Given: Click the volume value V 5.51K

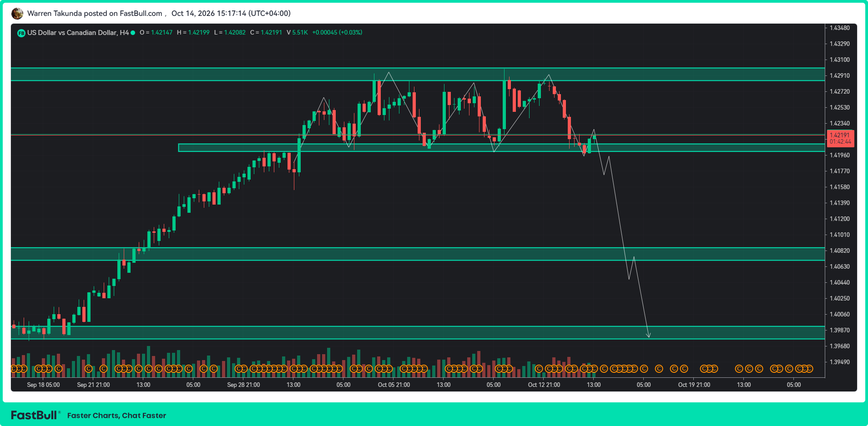Looking at the screenshot, I should point(298,33).
